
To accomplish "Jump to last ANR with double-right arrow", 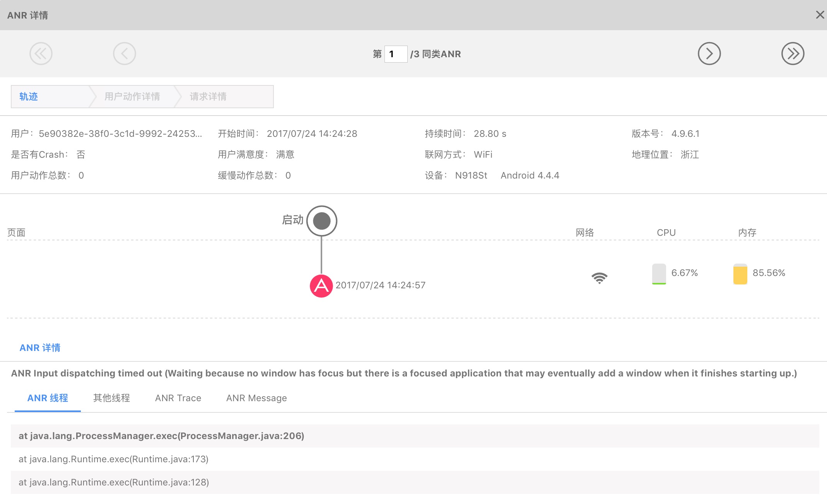I will point(793,54).
